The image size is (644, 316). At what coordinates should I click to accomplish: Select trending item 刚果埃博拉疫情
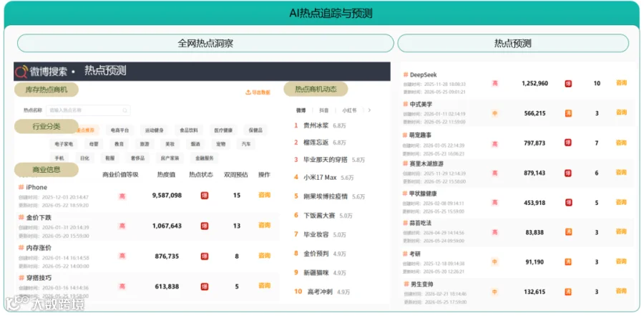(x=326, y=196)
